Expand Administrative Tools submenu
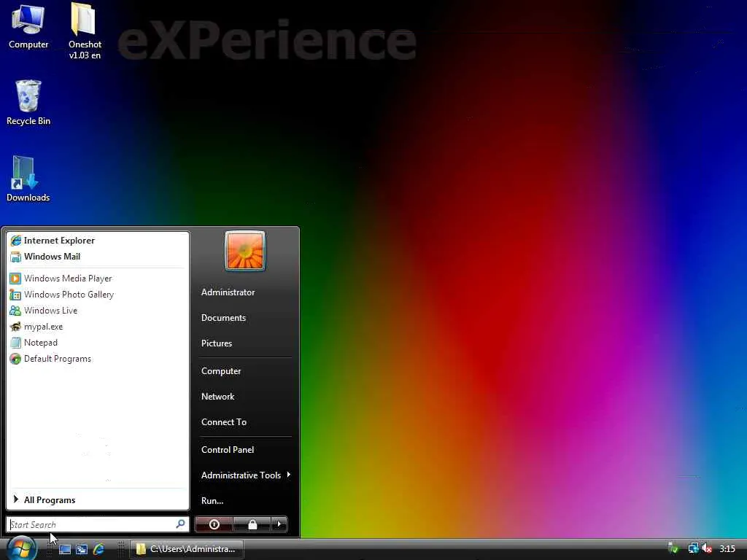This screenshot has height=560, width=747. (x=245, y=475)
